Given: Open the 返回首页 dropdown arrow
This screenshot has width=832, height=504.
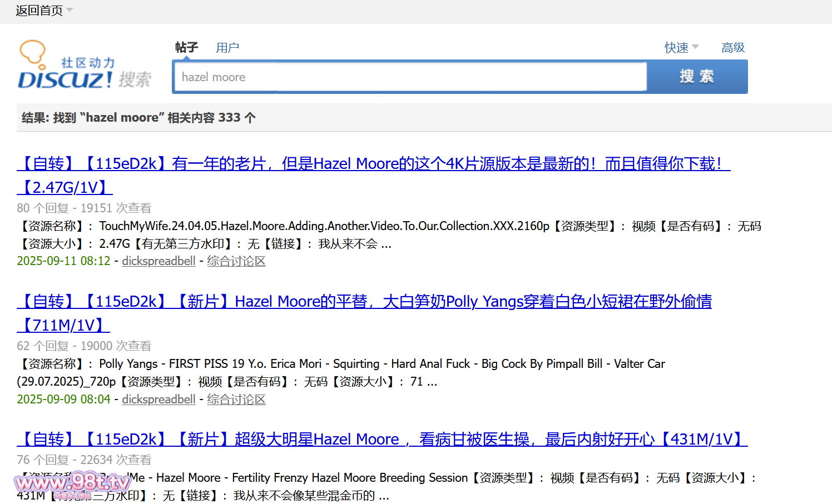Looking at the screenshot, I should pos(70,10).
